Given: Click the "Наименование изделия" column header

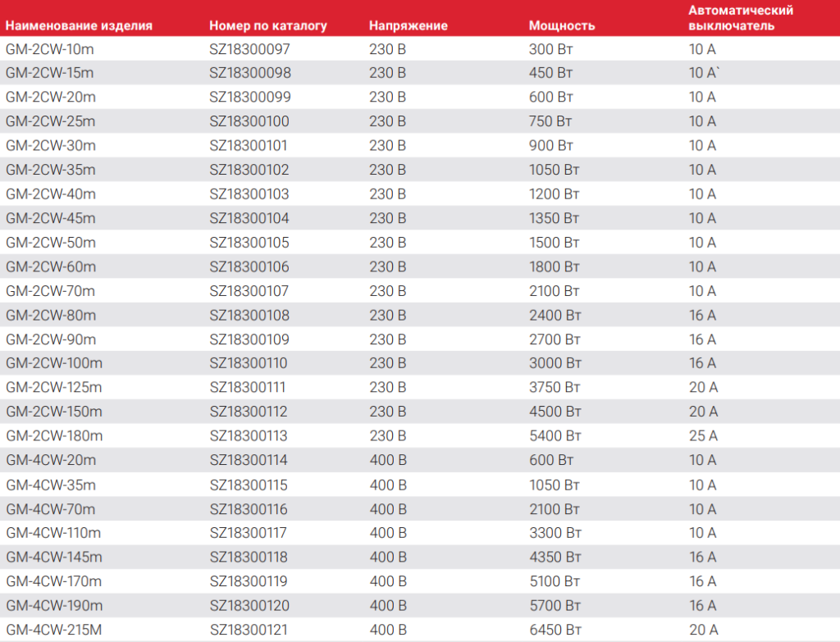Looking at the screenshot, I should [80, 25].
